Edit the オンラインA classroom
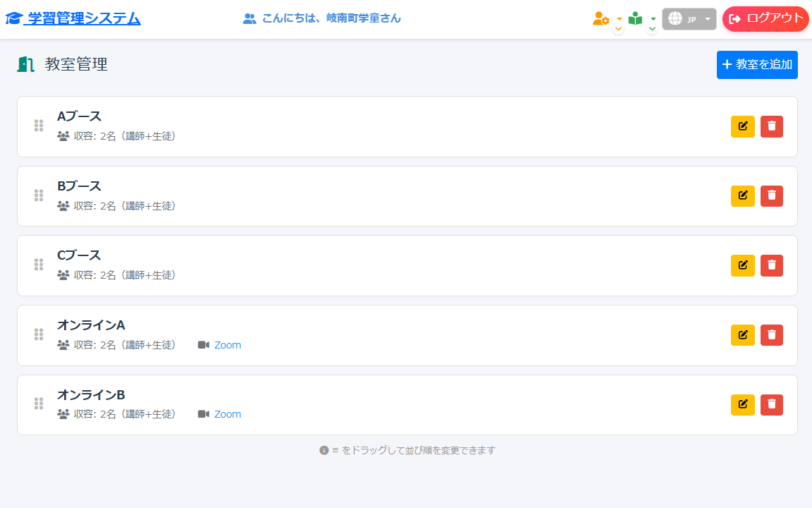This screenshot has height=508, width=812. [743, 335]
